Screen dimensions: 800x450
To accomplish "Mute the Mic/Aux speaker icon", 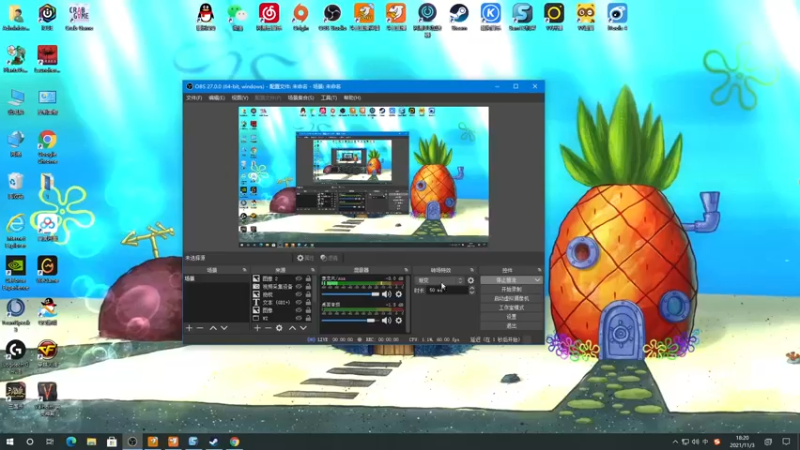I will click(387, 294).
